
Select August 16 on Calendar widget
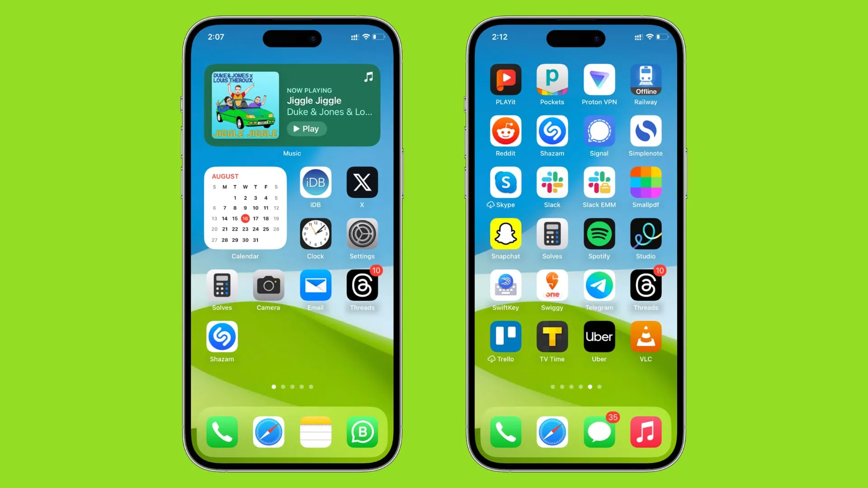point(245,218)
